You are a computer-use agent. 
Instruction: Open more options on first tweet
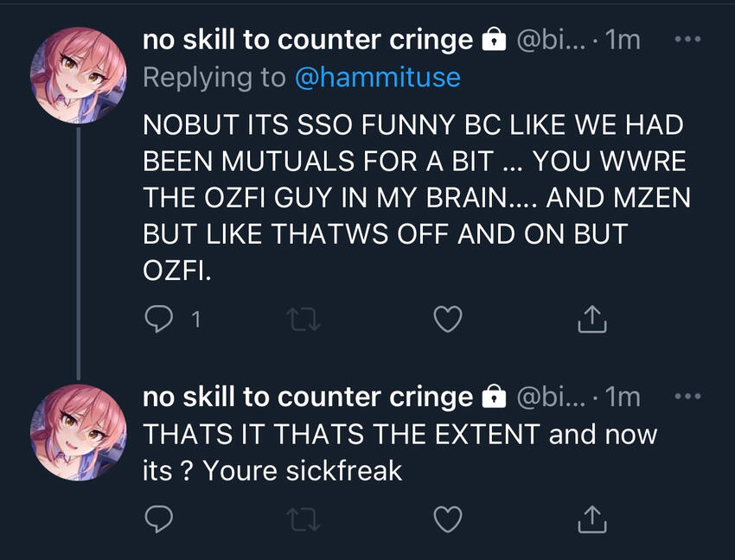(687, 40)
